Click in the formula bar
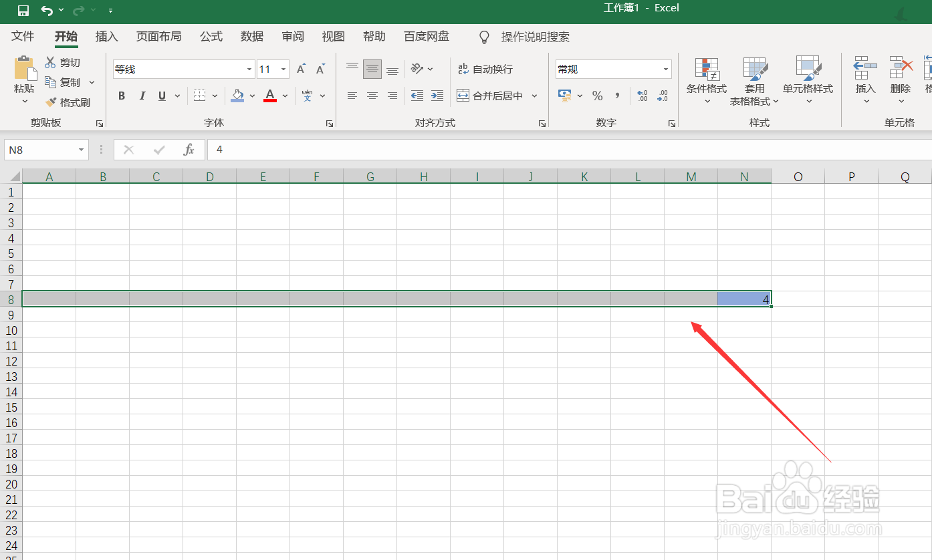Image resolution: width=932 pixels, height=560 pixels. coord(570,150)
